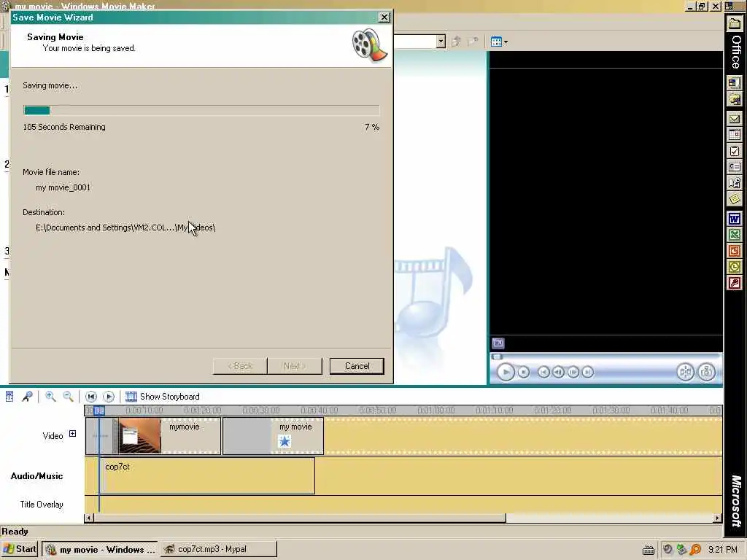Click the '105 Seconds Remaining' text
Screen dimensions: 747x560
click(64, 127)
